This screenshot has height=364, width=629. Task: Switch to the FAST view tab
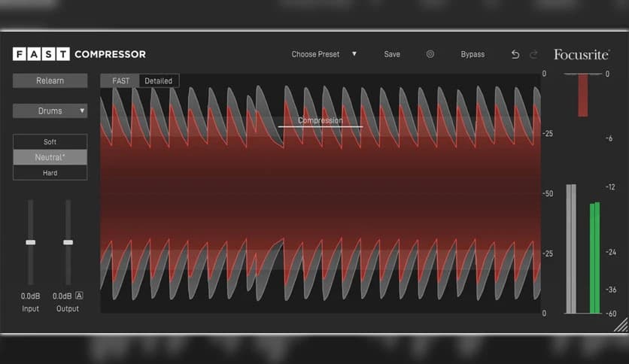point(120,80)
